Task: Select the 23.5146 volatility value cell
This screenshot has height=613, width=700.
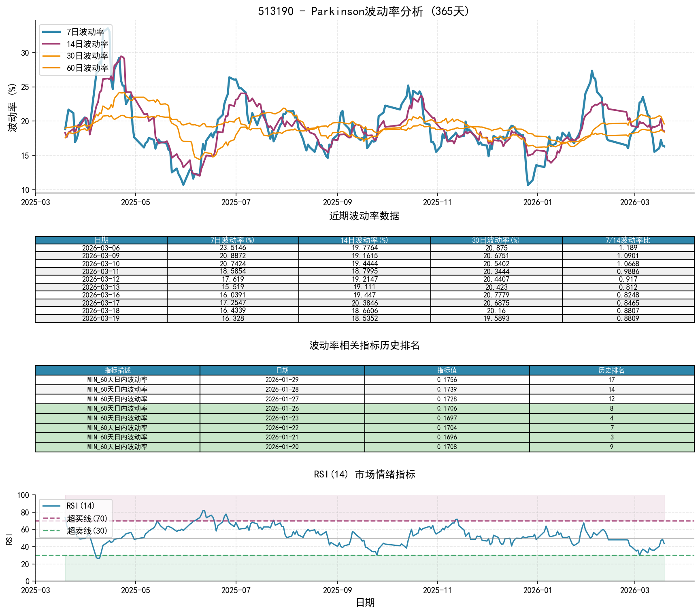Action: [x=232, y=248]
